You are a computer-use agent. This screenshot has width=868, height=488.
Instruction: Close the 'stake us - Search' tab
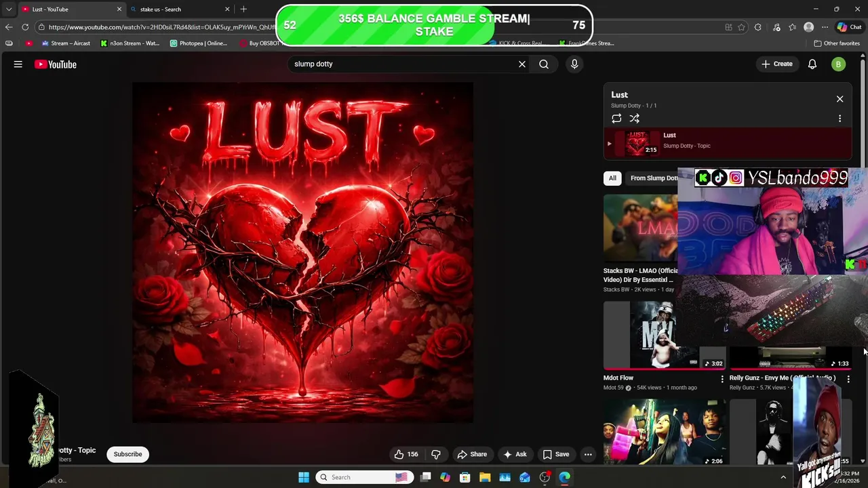click(x=227, y=9)
